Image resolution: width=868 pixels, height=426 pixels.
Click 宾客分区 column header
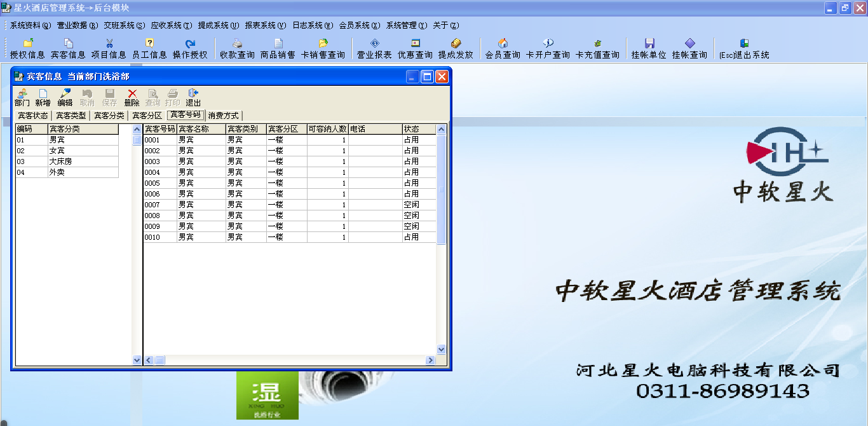point(287,129)
